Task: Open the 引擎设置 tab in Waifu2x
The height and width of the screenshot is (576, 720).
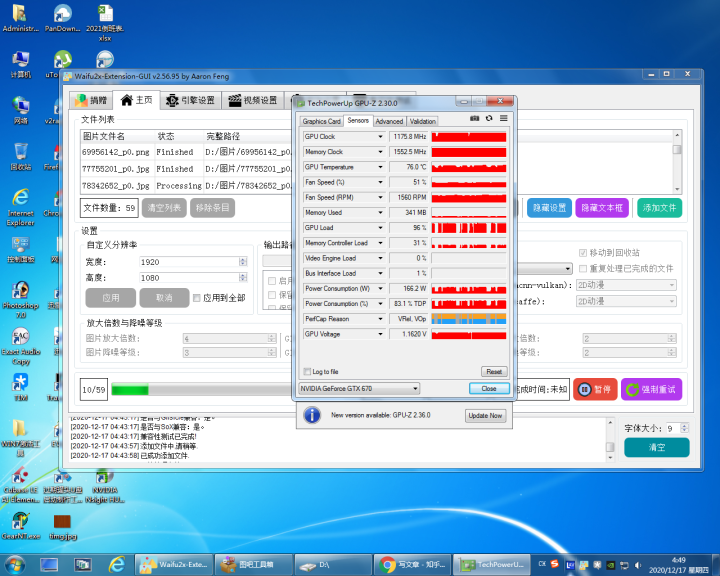Action: tap(191, 100)
